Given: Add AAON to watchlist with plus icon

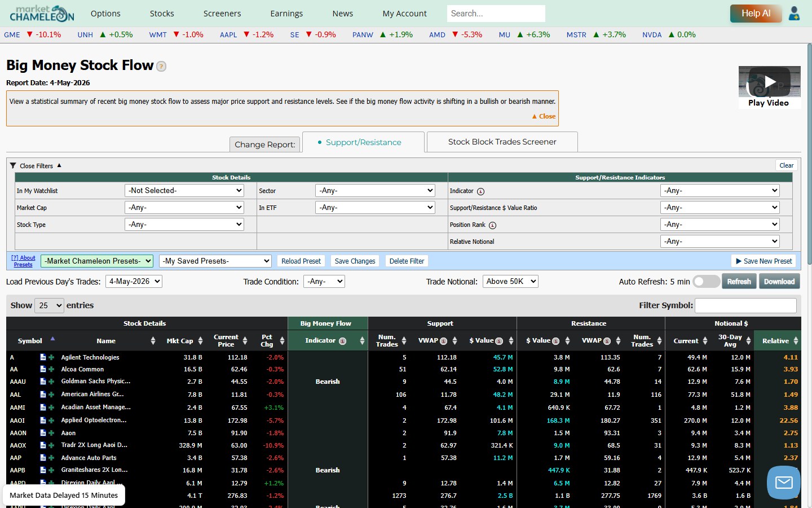Looking at the screenshot, I should [x=51, y=433].
